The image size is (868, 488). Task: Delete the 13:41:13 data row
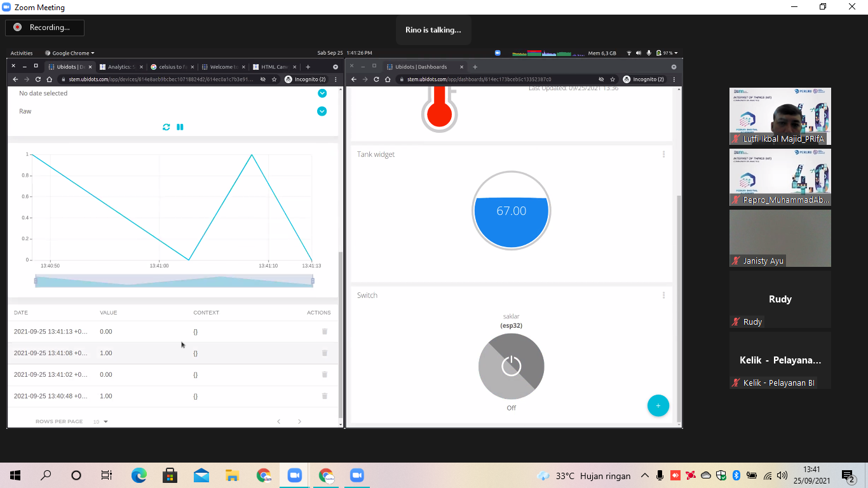[x=325, y=332]
